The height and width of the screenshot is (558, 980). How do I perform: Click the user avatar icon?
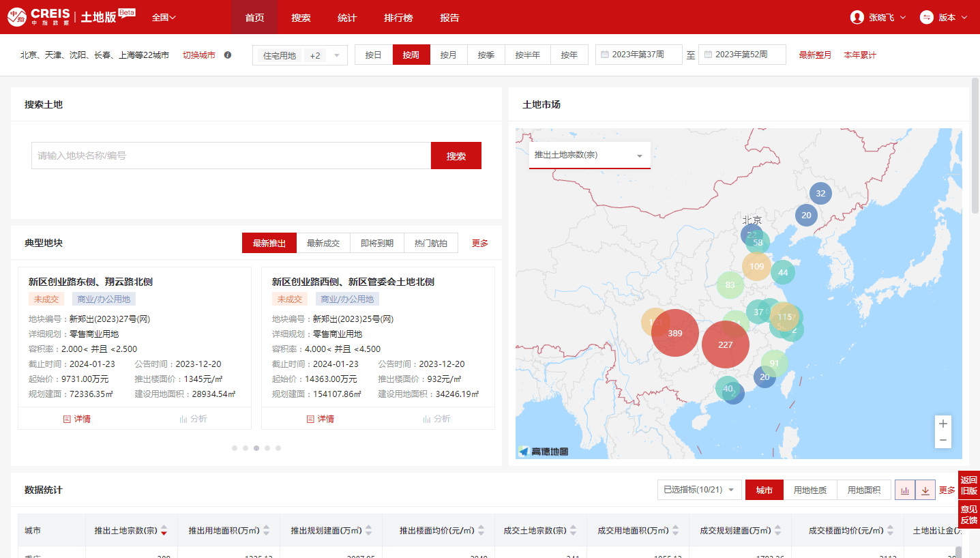coord(857,17)
